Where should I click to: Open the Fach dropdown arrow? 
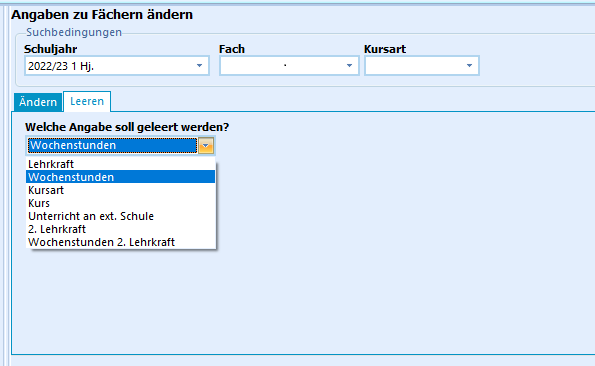pyautogui.click(x=349, y=66)
